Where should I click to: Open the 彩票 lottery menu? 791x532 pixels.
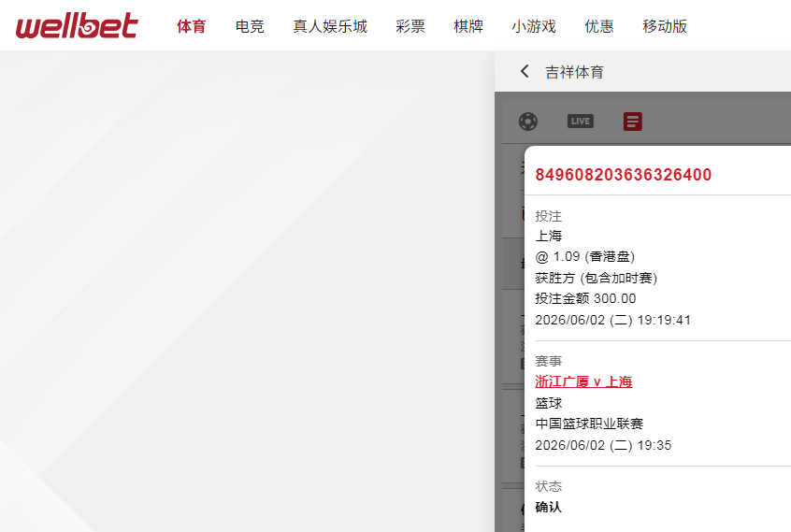410,26
